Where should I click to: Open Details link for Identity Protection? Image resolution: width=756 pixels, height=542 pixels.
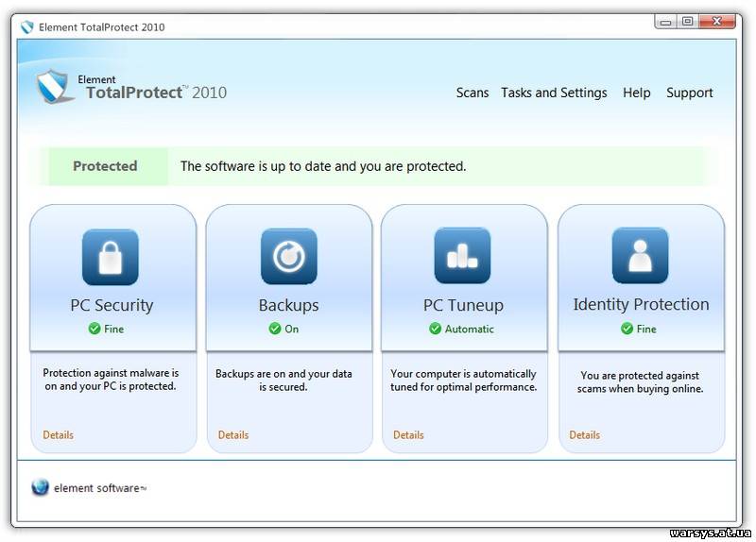(x=584, y=435)
